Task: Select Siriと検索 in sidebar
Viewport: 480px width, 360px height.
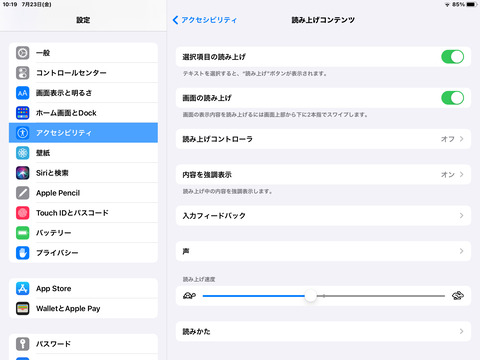Action: click(x=83, y=173)
